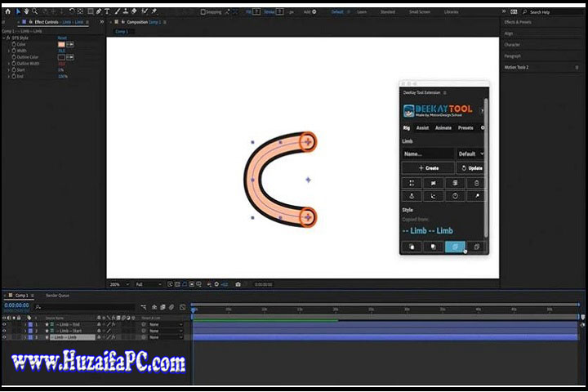The width and height of the screenshot is (588, 392).
Task: Open parent dropdown for Limb – End layer
Action: tap(165, 324)
